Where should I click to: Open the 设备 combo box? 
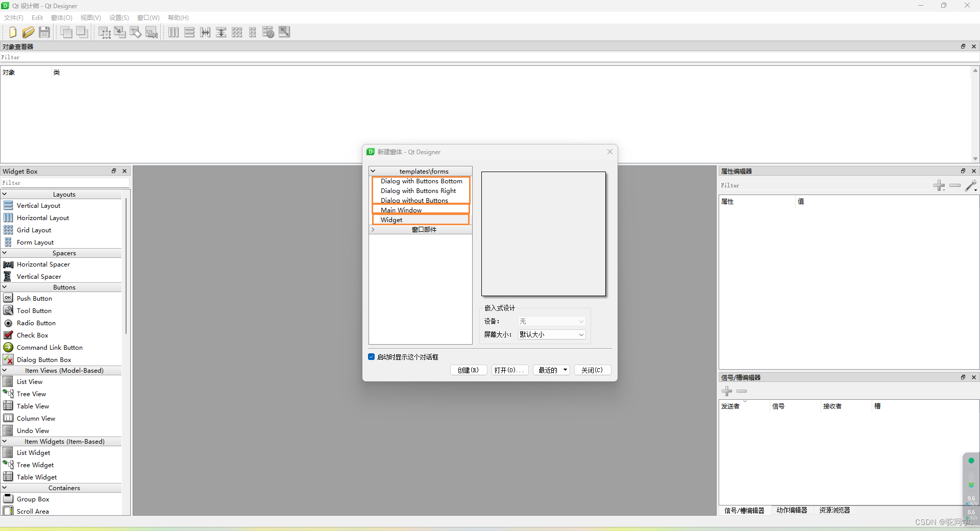(x=552, y=321)
